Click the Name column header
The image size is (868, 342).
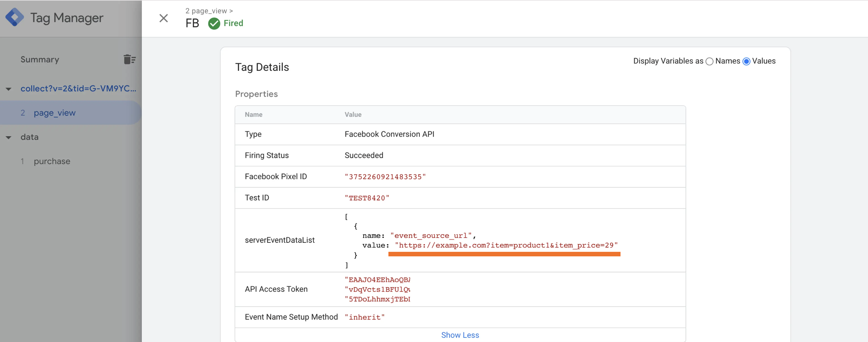(x=254, y=115)
